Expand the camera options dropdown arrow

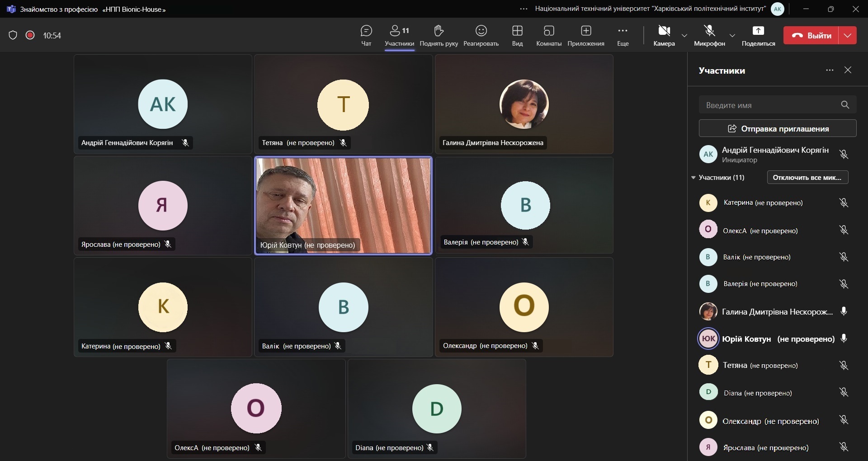point(684,36)
